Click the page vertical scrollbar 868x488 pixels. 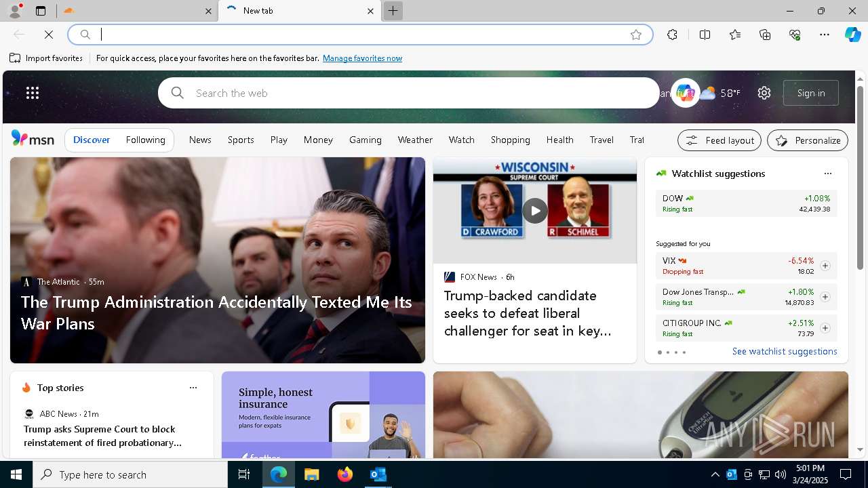point(860,178)
